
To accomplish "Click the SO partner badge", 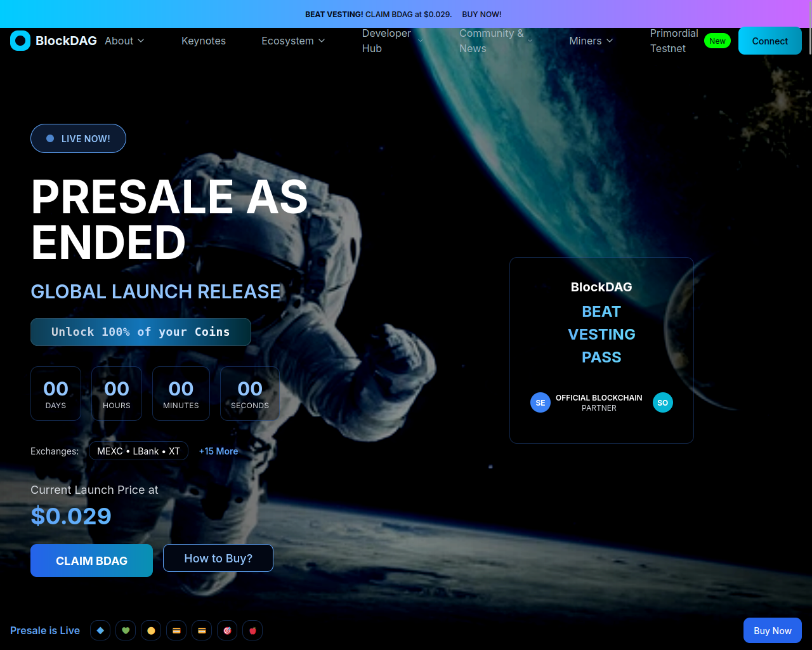I will [663, 402].
